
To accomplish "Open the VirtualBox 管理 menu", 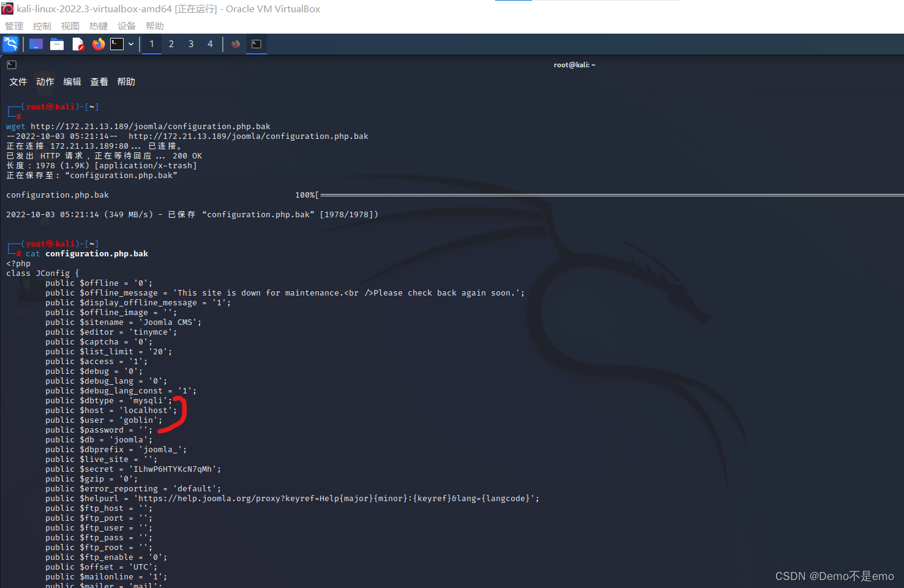I will (x=14, y=26).
